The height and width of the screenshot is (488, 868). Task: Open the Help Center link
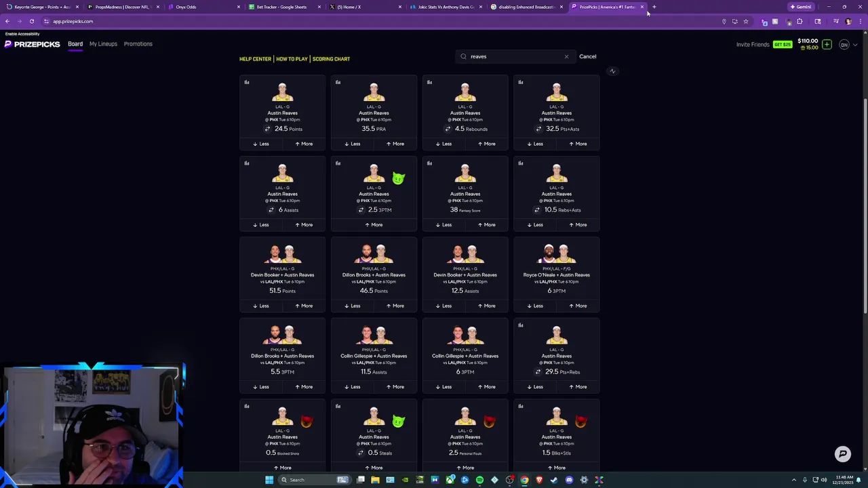255,59
